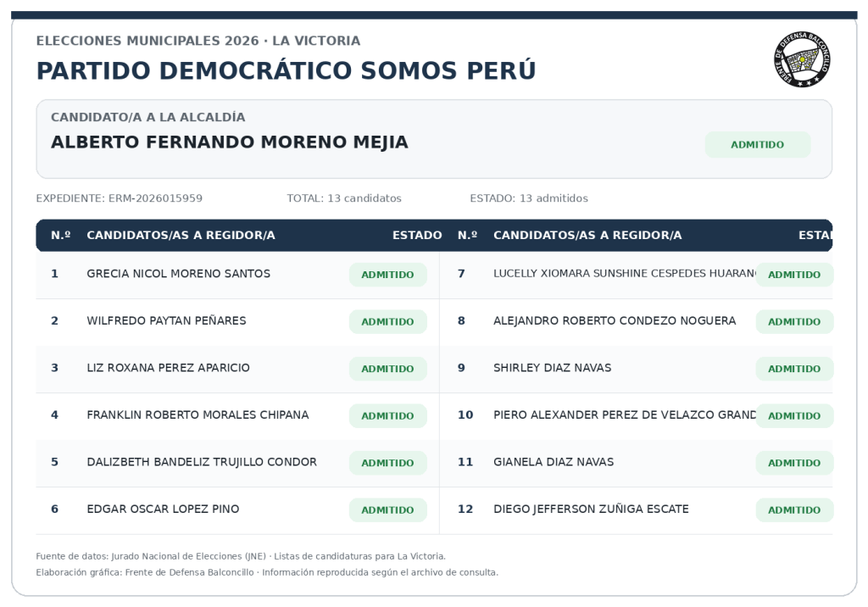Click Diego Jefferson Zuñiga Escate's ADMITIDO status
Image resolution: width=868 pixels, height=607 pixels.
[793, 510]
